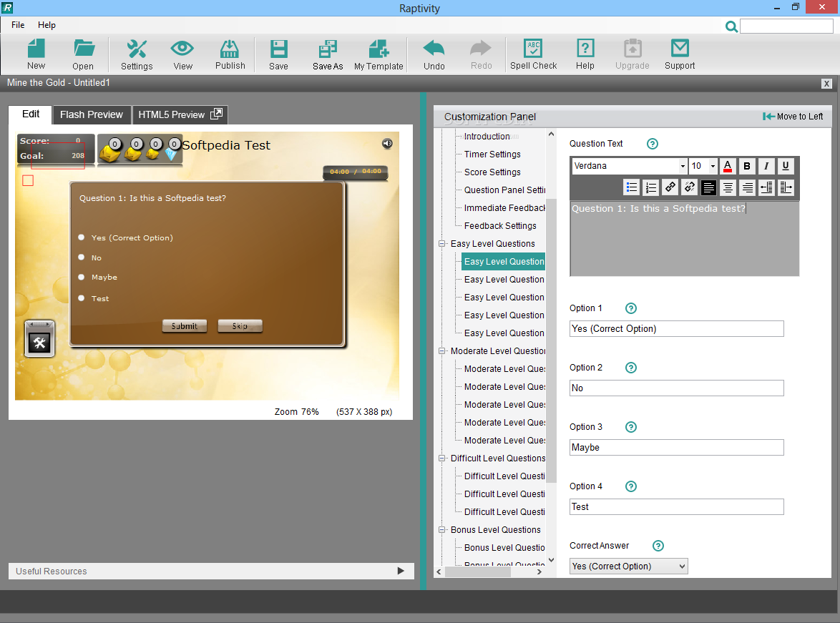This screenshot has width=840, height=623.
Task: Collapse the Difficult Level Questions tree node
Action: tap(442, 458)
